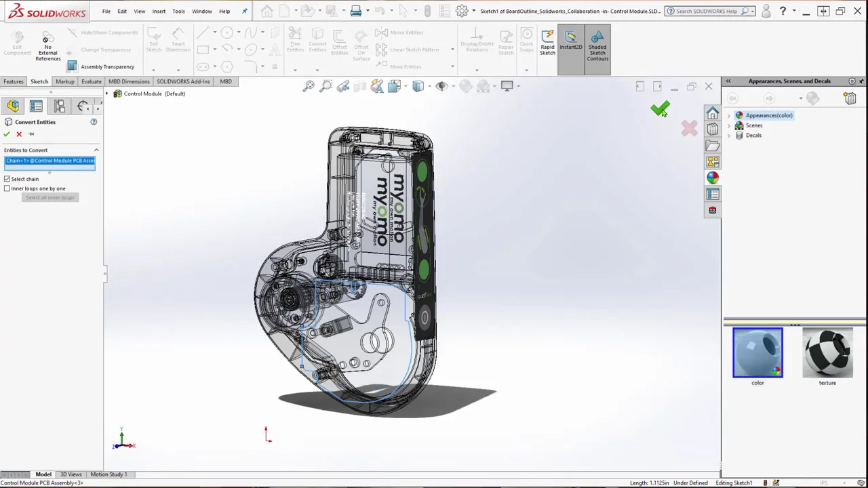The height and width of the screenshot is (488, 868).
Task: Collapse the Appearances task pane with double chevron
Action: click(728, 81)
